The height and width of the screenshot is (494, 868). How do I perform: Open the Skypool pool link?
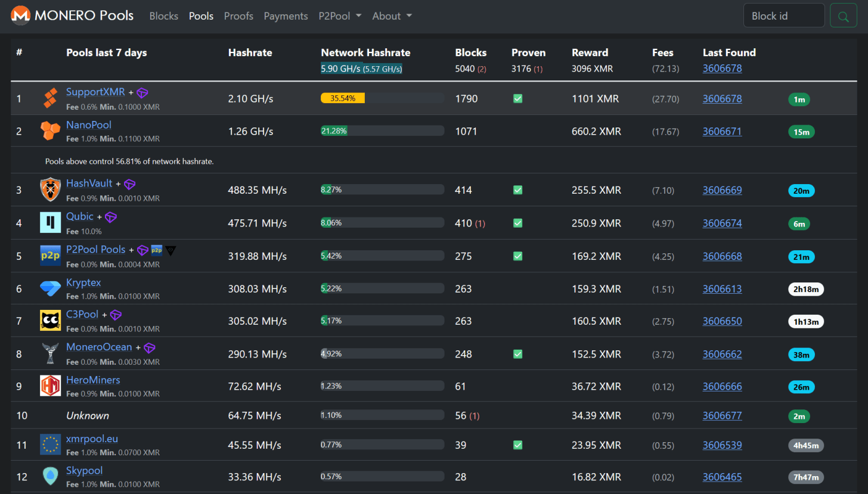tap(85, 470)
